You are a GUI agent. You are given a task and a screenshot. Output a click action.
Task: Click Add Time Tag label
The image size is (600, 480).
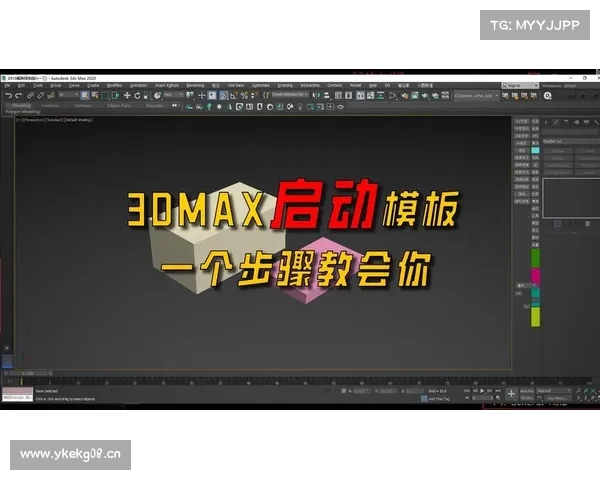point(439,399)
